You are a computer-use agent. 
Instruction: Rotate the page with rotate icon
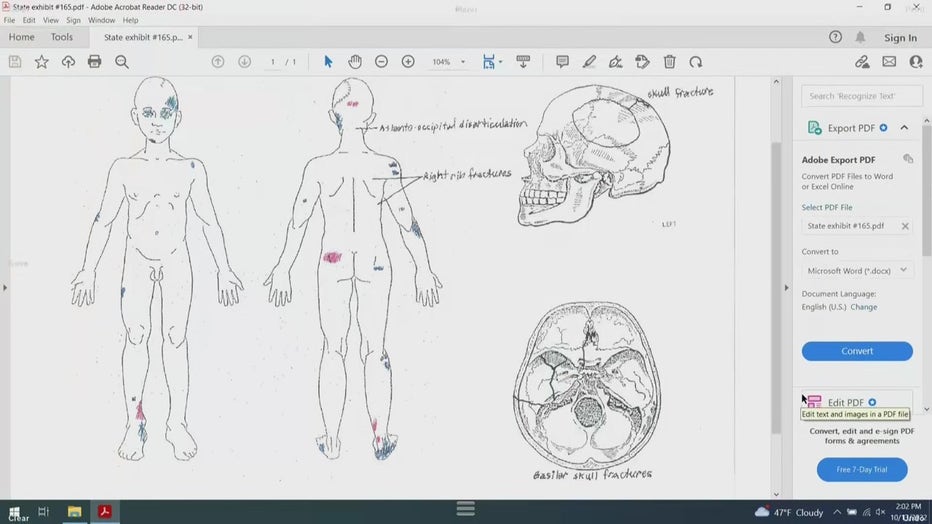click(x=695, y=62)
